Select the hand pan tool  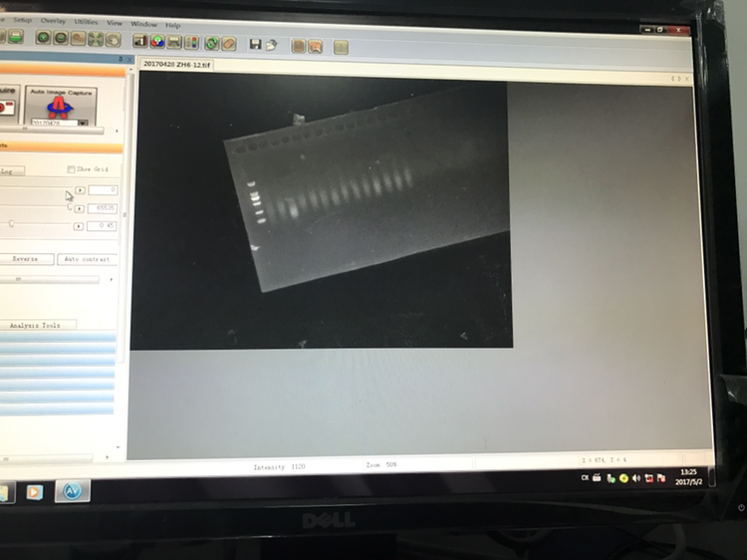coord(113,40)
